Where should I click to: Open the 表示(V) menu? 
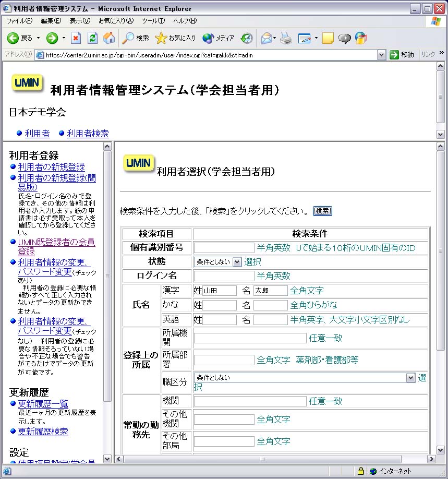(79, 21)
